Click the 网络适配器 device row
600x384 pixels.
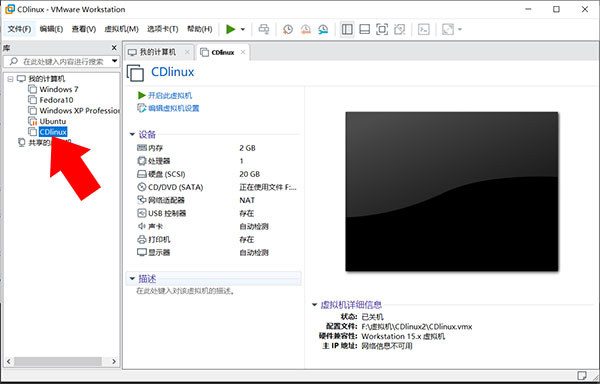click(217, 200)
